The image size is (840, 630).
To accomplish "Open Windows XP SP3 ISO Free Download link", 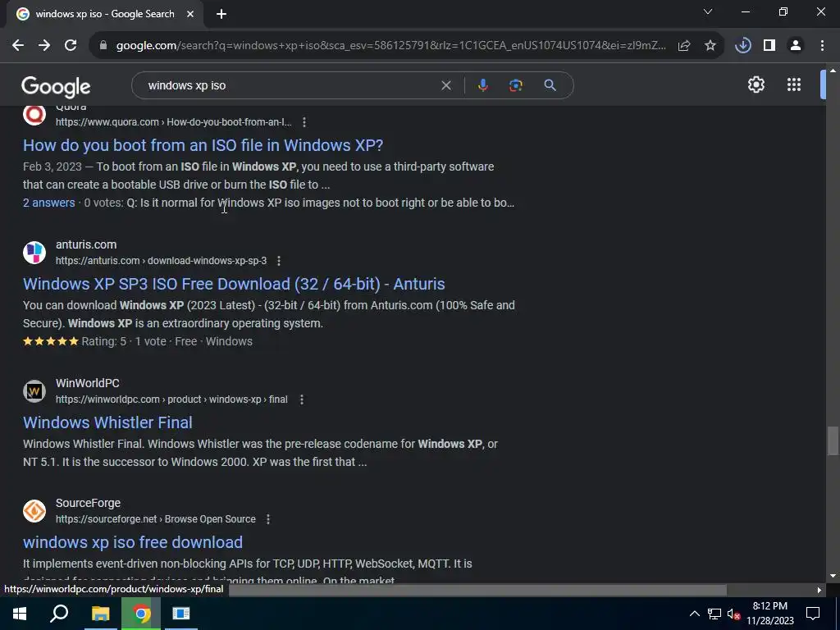I will point(234,284).
